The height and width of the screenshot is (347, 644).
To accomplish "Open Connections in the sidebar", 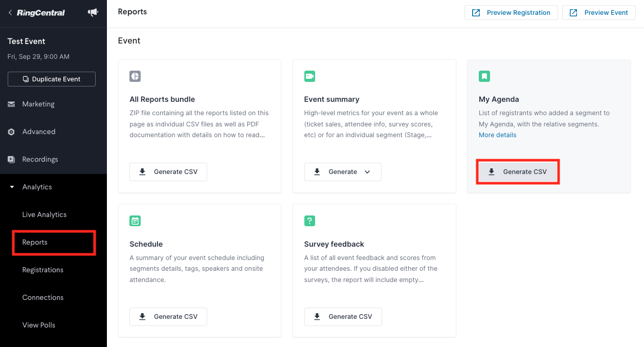I will [43, 297].
